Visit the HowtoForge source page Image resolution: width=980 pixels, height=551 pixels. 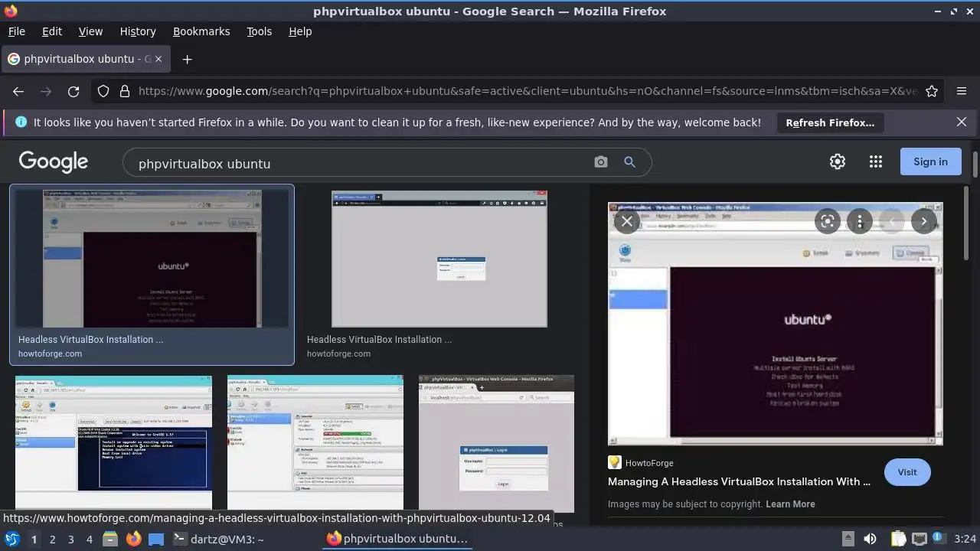click(907, 472)
